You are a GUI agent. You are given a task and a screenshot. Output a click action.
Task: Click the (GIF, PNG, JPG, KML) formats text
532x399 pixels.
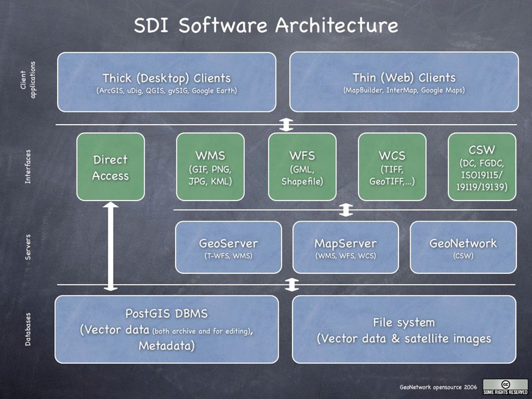tap(211, 175)
